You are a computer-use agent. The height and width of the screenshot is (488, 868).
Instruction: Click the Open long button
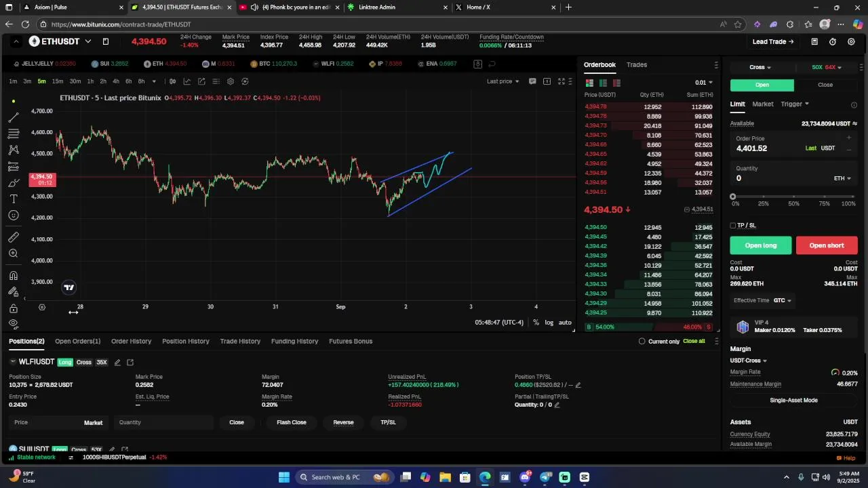[x=761, y=245]
